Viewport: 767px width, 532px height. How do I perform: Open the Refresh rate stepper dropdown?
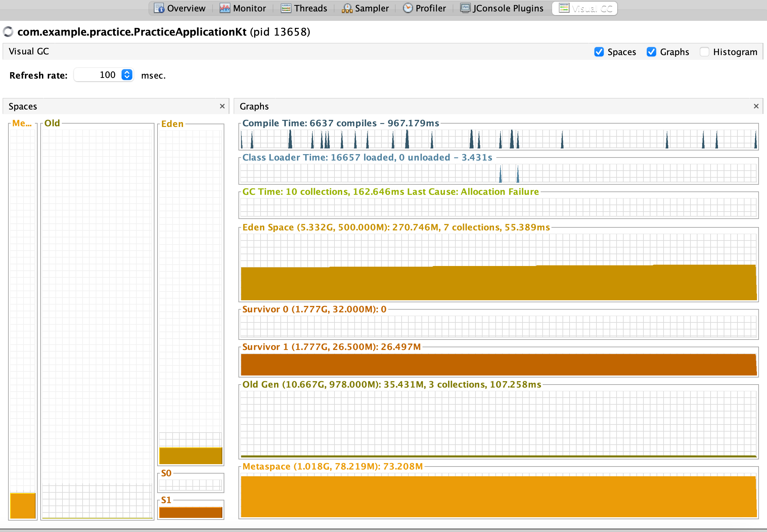coord(127,75)
